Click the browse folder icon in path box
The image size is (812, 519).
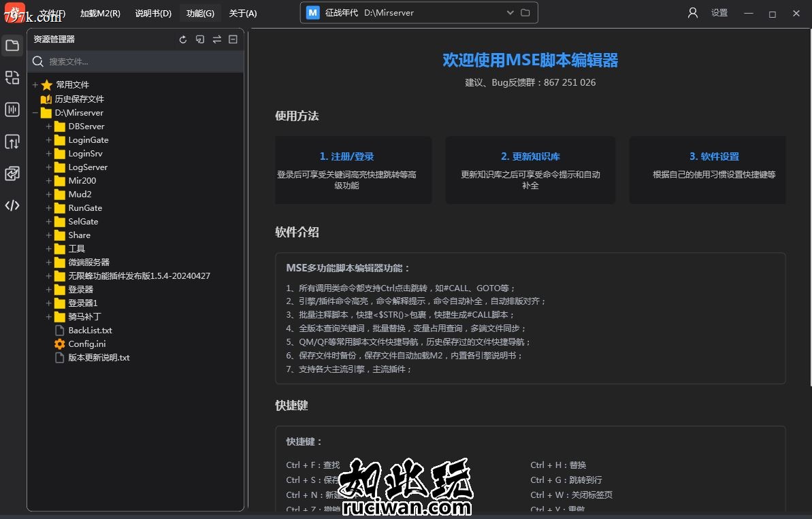(x=525, y=12)
